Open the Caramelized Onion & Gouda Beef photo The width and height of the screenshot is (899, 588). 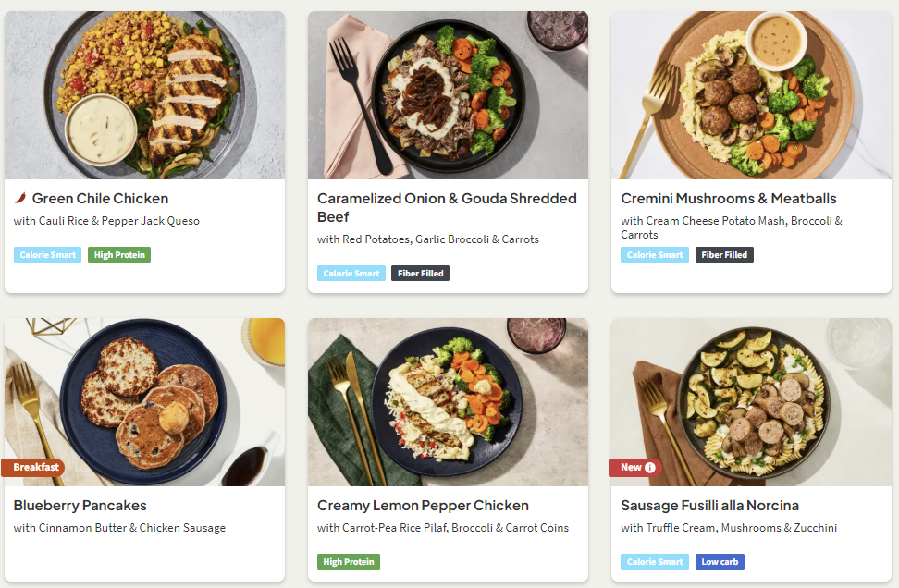448,95
